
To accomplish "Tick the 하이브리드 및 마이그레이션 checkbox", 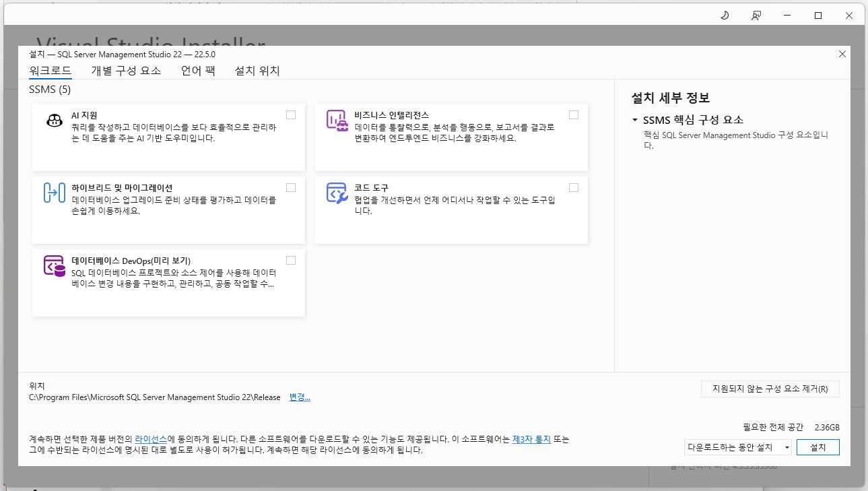I will coord(291,187).
